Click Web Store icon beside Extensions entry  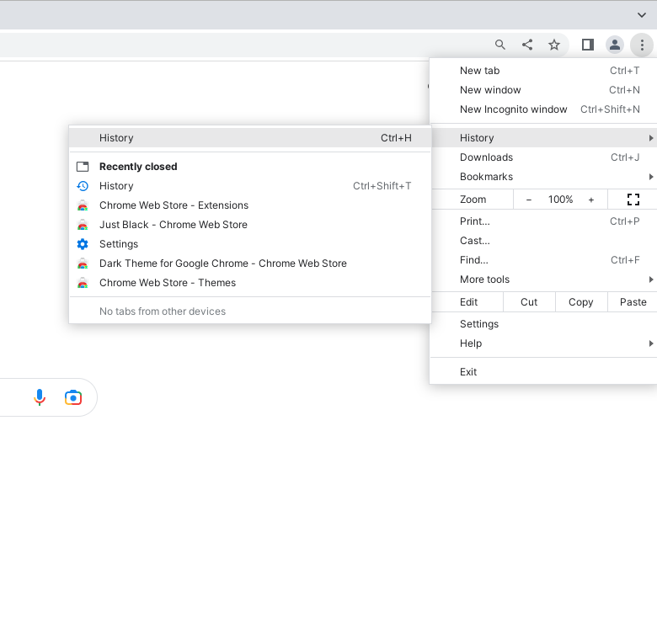point(83,205)
